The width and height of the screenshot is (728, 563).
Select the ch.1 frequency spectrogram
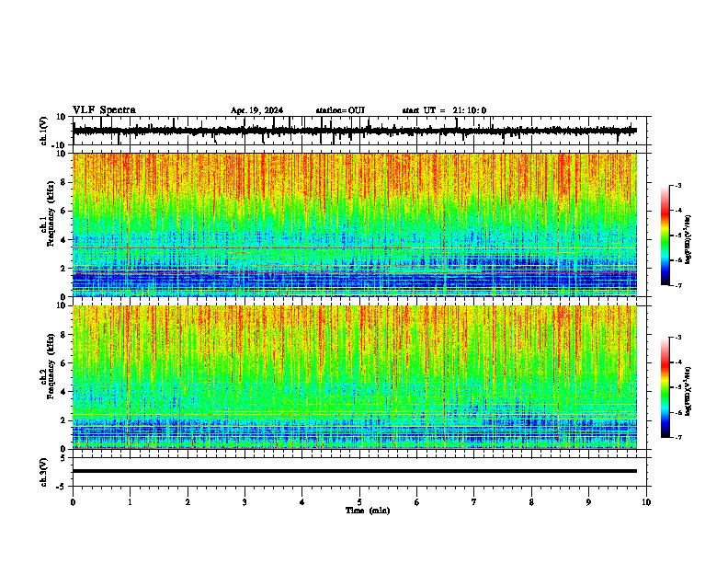(355, 224)
